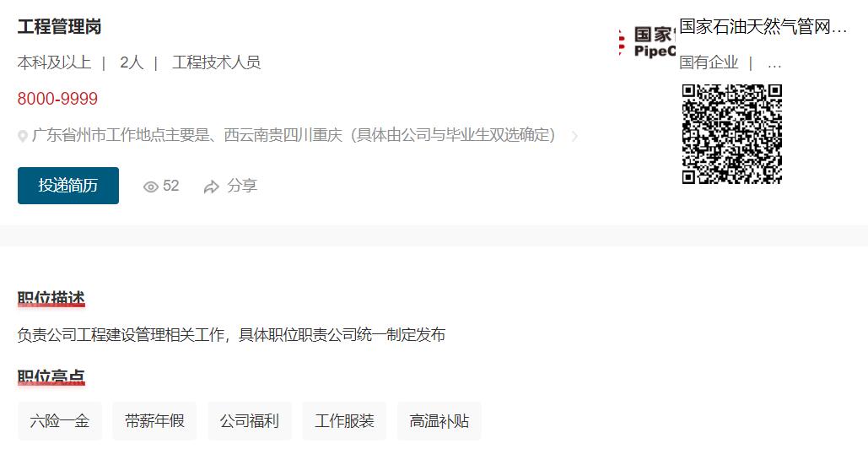Select the 工作服装 benefit tag

(x=344, y=421)
